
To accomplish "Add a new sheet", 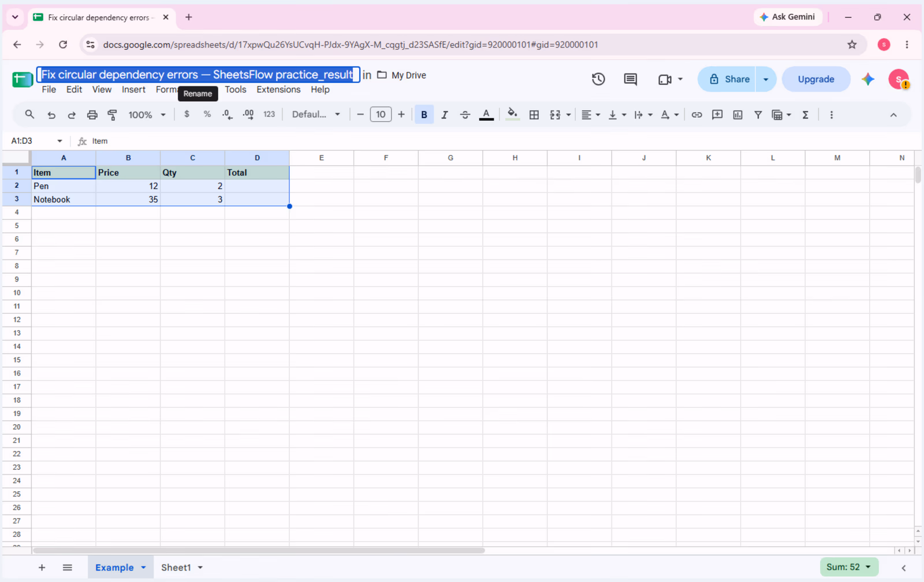I will tap(42, 568).
